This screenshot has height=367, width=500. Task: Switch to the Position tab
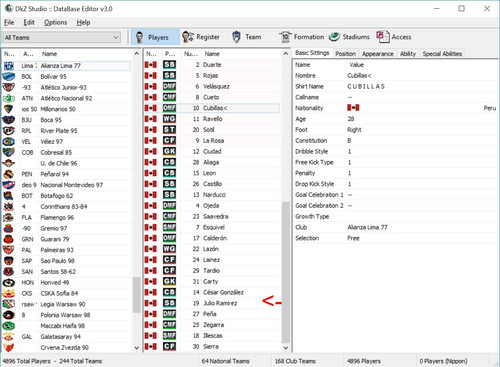pyautogui.click(x=345, y=54)
